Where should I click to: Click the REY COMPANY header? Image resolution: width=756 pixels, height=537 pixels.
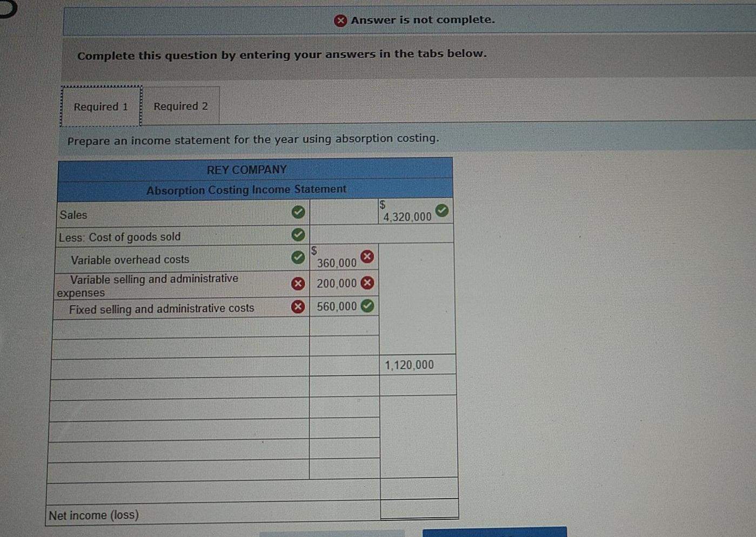pyautogui.click(x=246, y=170)
